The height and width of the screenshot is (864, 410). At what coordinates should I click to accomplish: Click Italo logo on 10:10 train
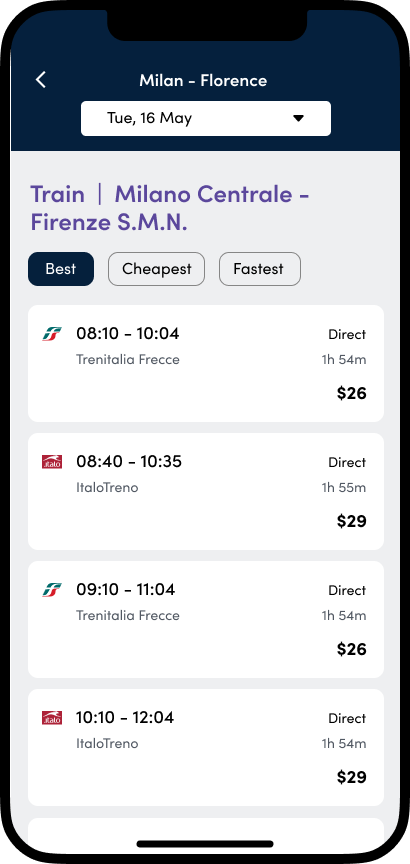point(52,717)
